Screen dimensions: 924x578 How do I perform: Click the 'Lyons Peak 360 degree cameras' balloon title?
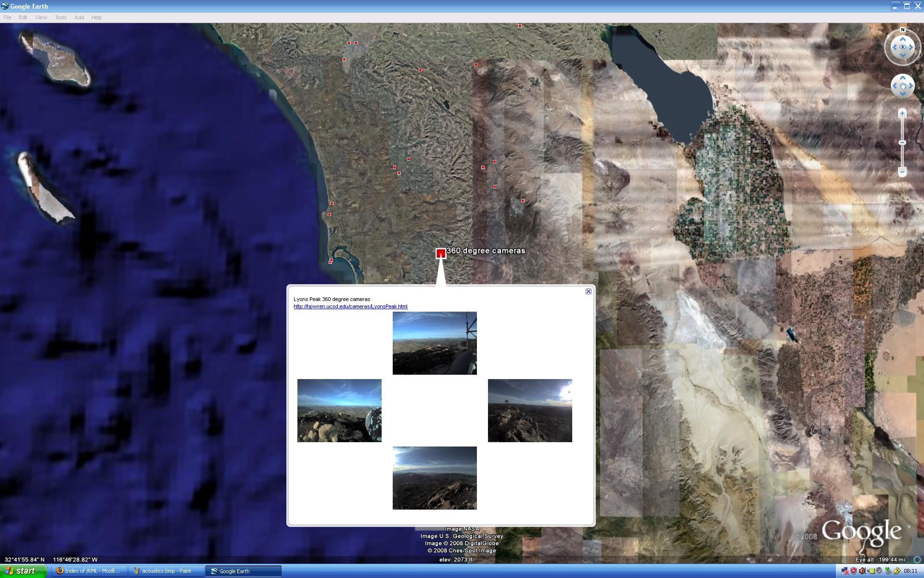pyautogui.click(x=332, y=299)
